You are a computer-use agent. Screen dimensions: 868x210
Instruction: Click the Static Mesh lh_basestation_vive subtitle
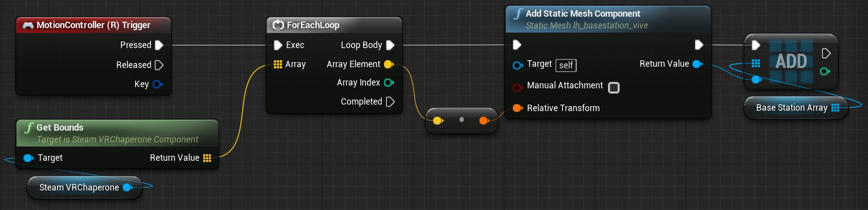(587, 25)
